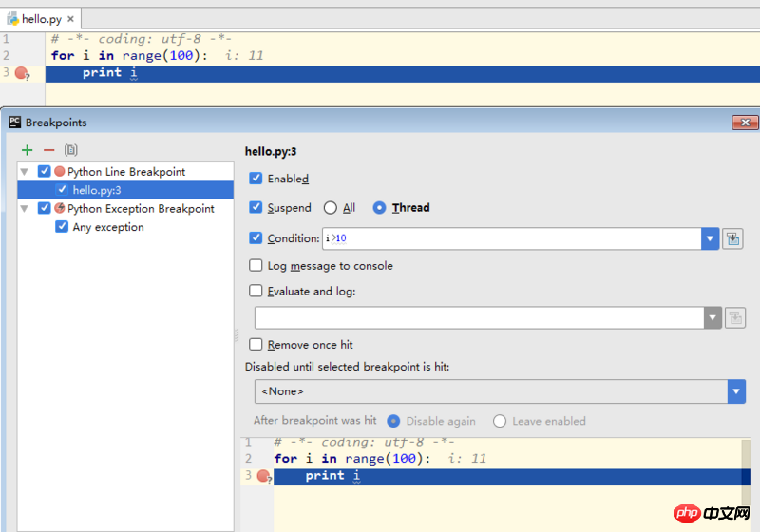Click the breakpoint marker in preview pane gutter
760x532 pixels.
pos(263,476)
